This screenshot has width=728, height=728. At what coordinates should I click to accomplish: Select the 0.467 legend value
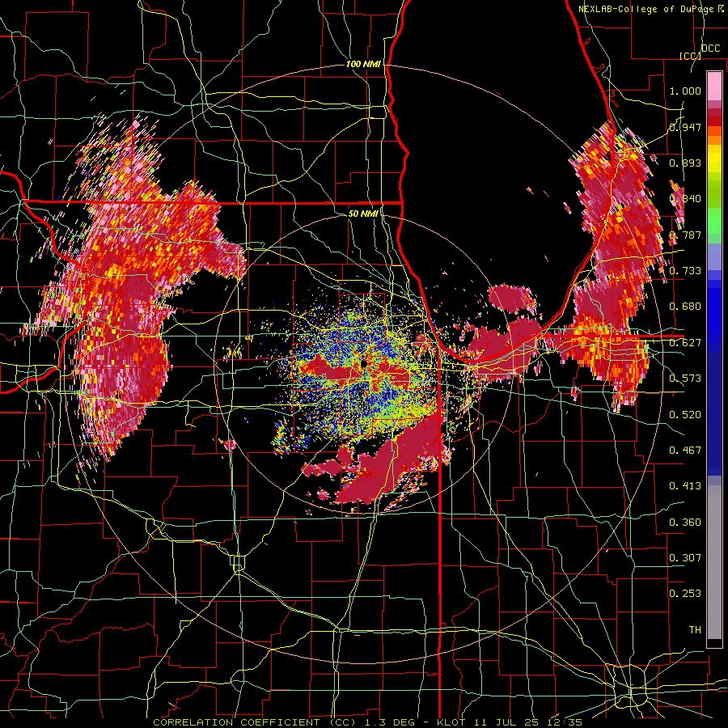tap(685, 451)
